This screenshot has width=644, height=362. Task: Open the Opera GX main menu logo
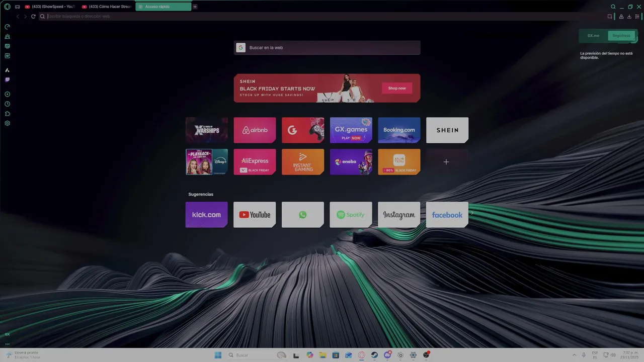click(7, 7)
